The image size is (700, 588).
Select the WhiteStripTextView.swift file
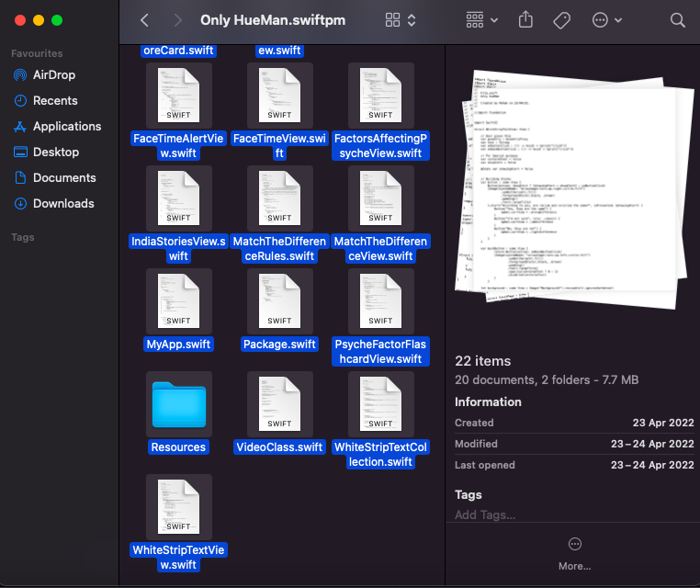tap(178, 507)
